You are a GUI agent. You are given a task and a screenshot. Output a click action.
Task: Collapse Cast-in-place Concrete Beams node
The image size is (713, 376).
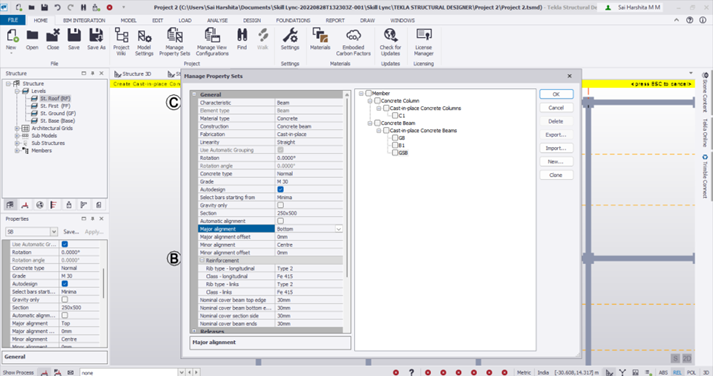(379, 130)
